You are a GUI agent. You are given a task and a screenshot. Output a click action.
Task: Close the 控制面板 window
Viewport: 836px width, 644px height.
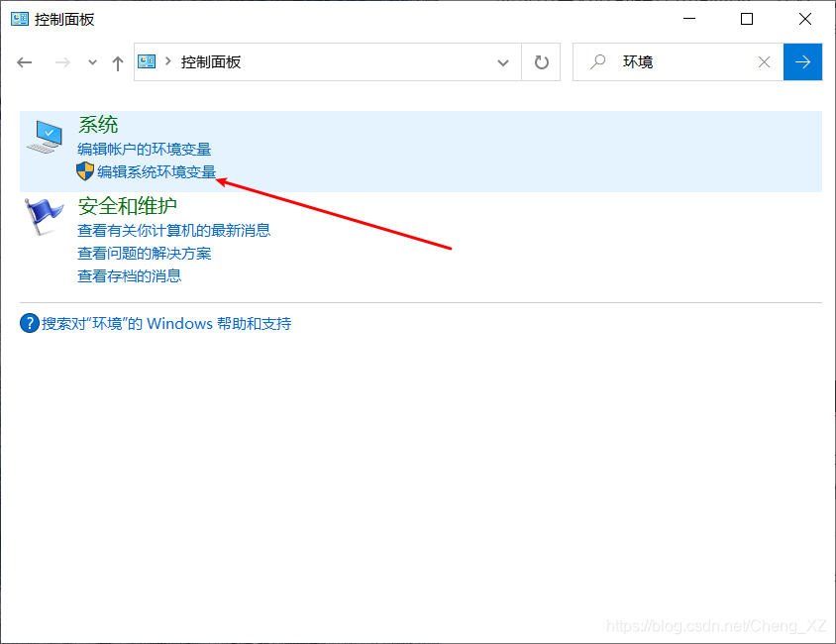tap(805, 19)
